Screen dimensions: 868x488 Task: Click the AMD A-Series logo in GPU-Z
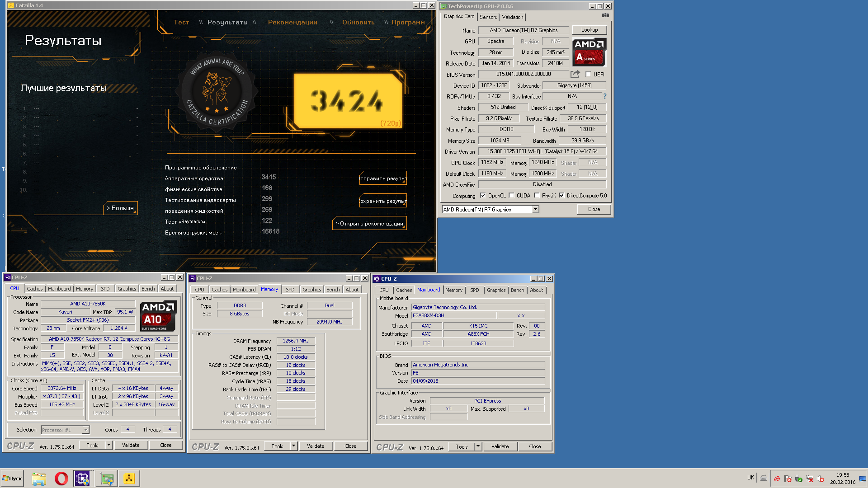tap(589, 52)
